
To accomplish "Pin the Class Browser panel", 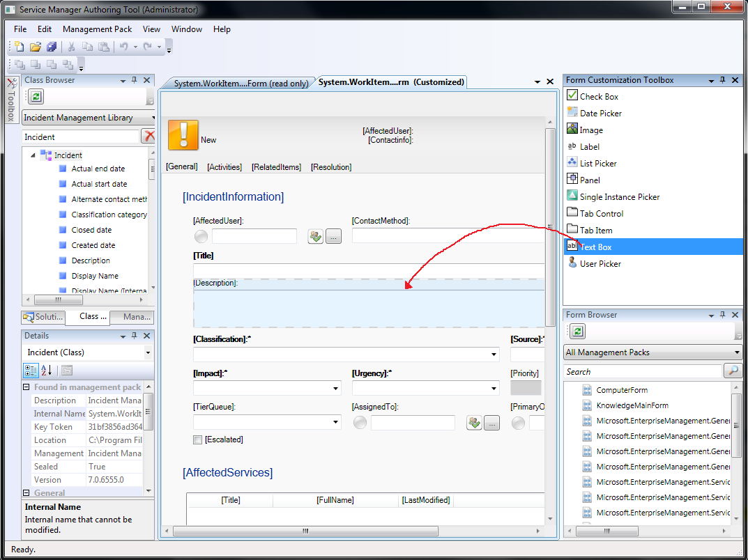I will pos(135,80).
